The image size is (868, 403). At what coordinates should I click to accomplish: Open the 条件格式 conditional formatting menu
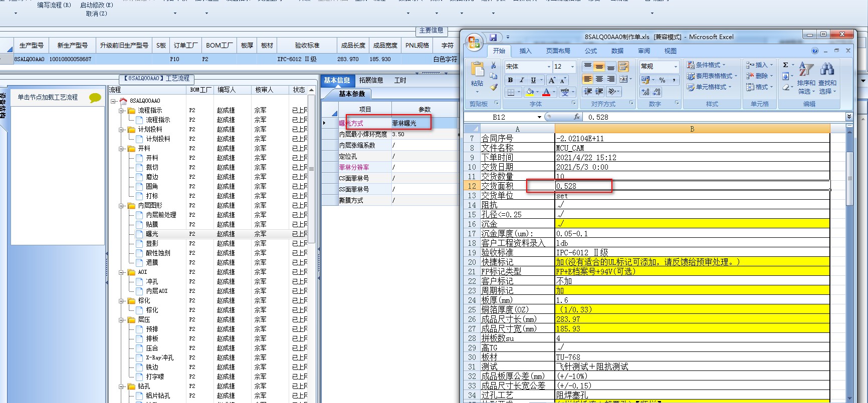[706, 65]
